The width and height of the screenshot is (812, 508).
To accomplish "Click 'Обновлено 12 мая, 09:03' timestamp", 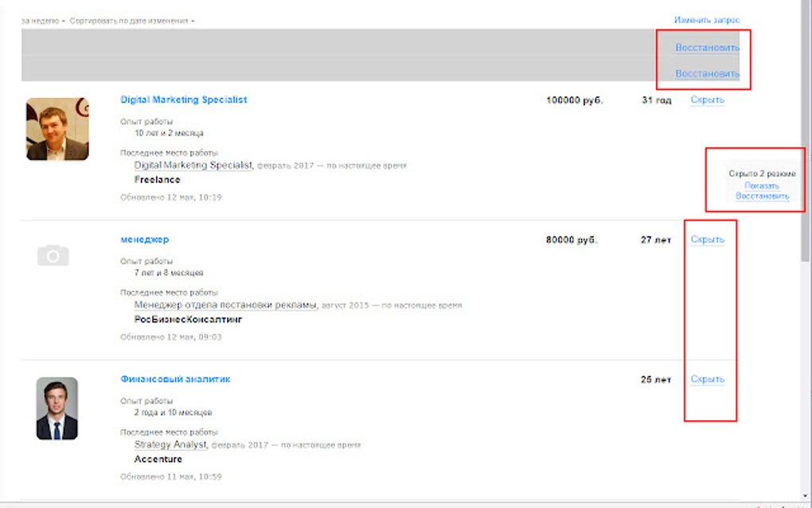I will (x=171, y=337).
